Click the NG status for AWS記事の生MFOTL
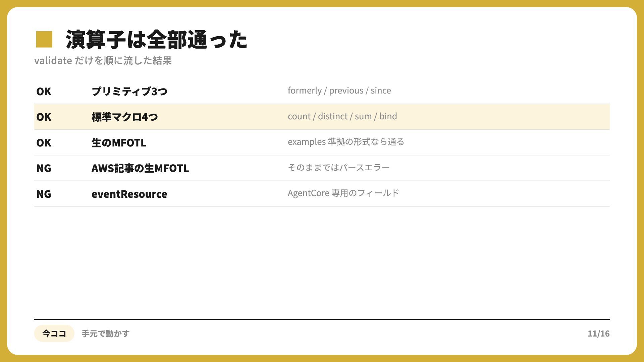The width and height of the screenshot is (644, 362). coord(44,168)
